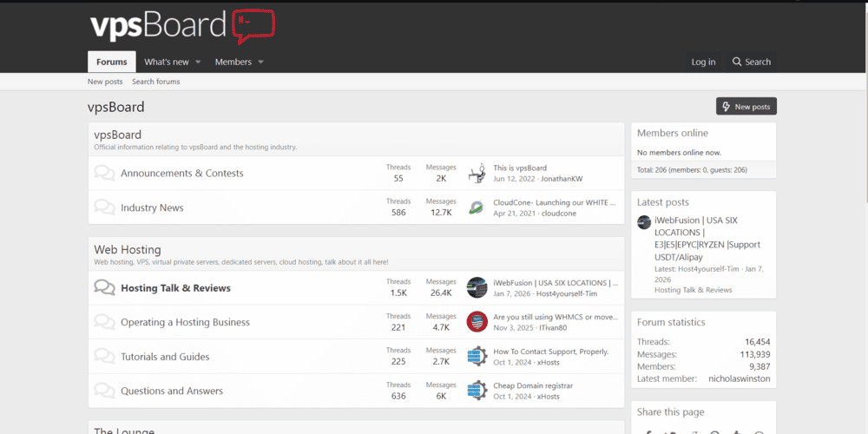Open the Tutorials and Guides forum
The height and width of the screenshot is (434, 868).
165,357
